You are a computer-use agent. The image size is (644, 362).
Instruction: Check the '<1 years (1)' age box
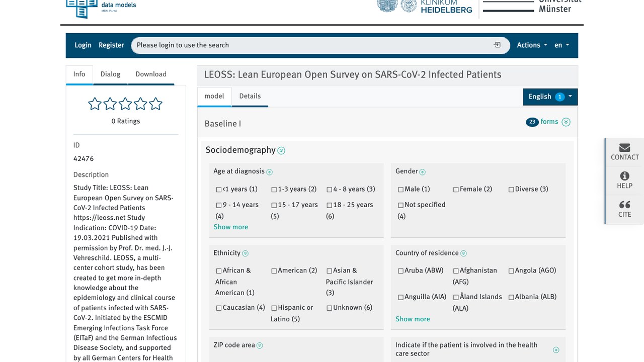pyautogui.click(x=219, y=190)
